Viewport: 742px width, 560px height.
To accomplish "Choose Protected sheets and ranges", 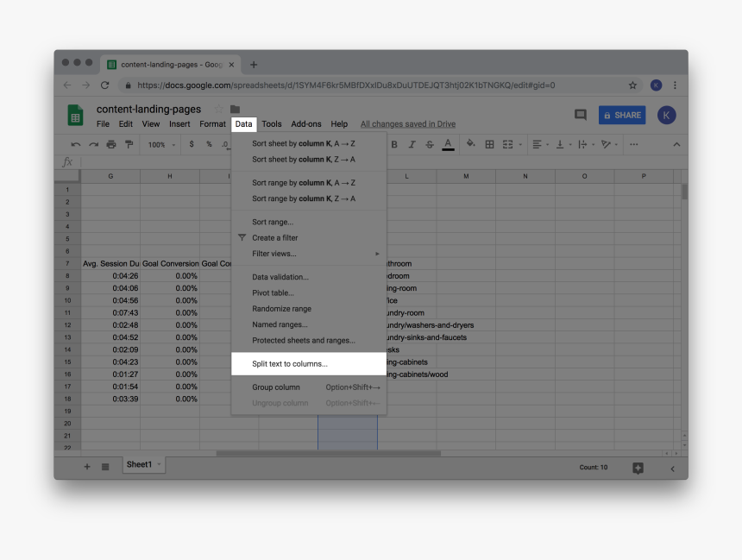I will [x=309, y=340].
